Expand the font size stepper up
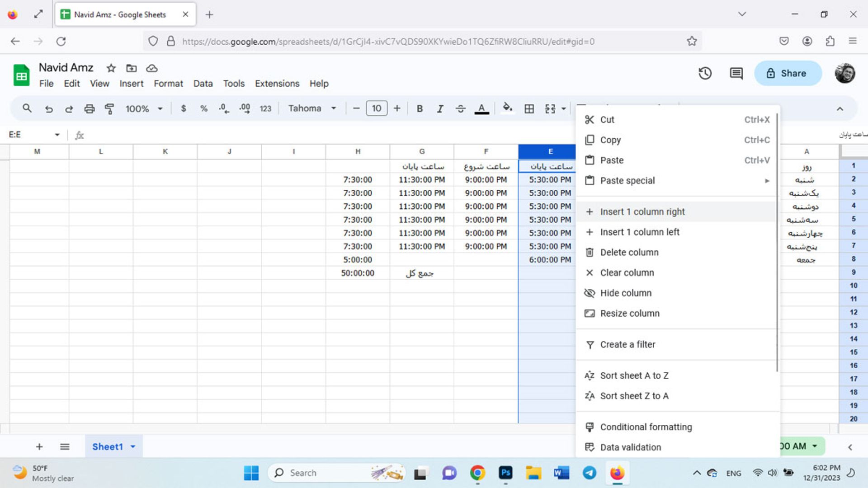868x488 pixels. tap(396, 108)
